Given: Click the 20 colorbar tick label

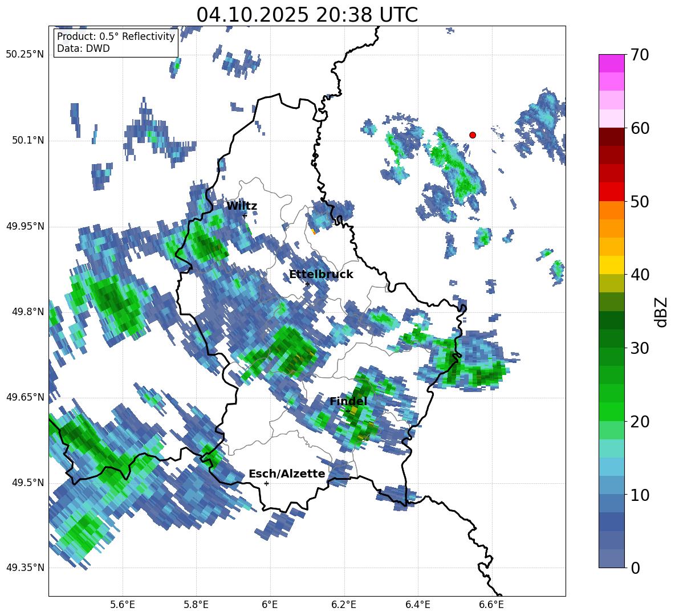Looking at the screenshot, I should click(639, 421).
